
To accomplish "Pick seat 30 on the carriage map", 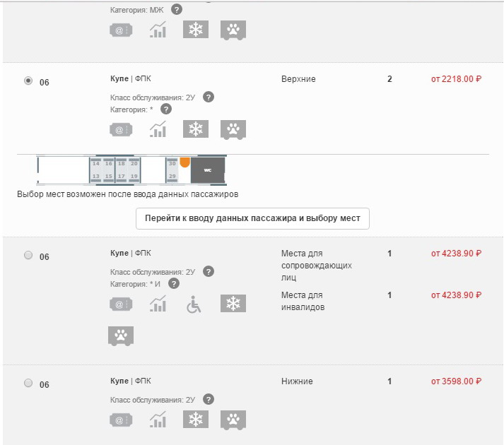I will click(x=172, y=164).
